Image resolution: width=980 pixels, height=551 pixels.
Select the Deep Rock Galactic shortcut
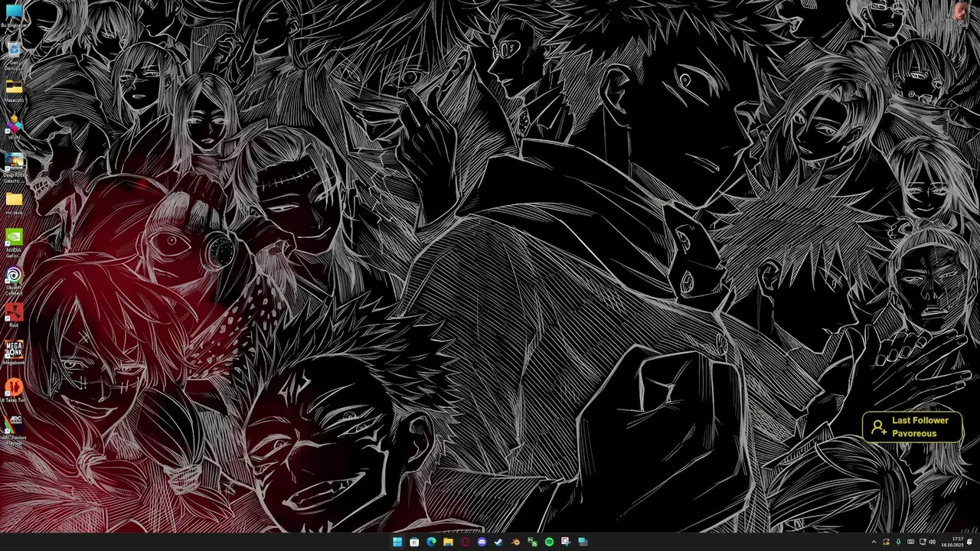(14, 168)
